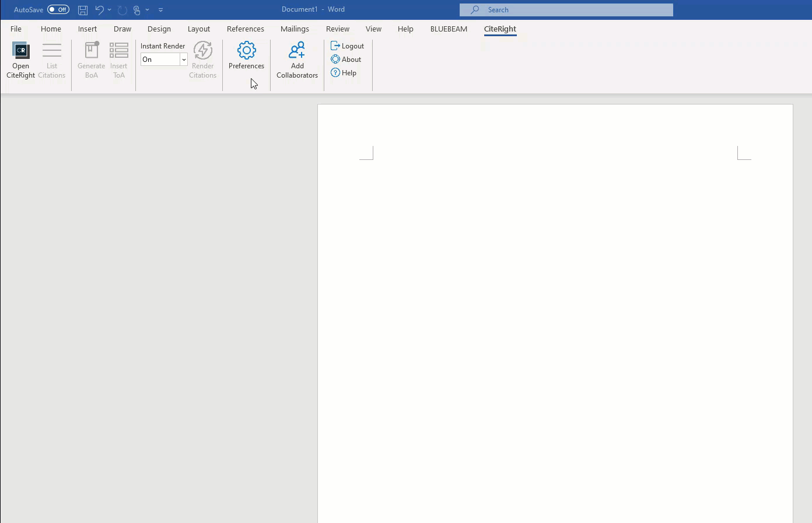Open the About CiteRight info

[x=346, y=59]
